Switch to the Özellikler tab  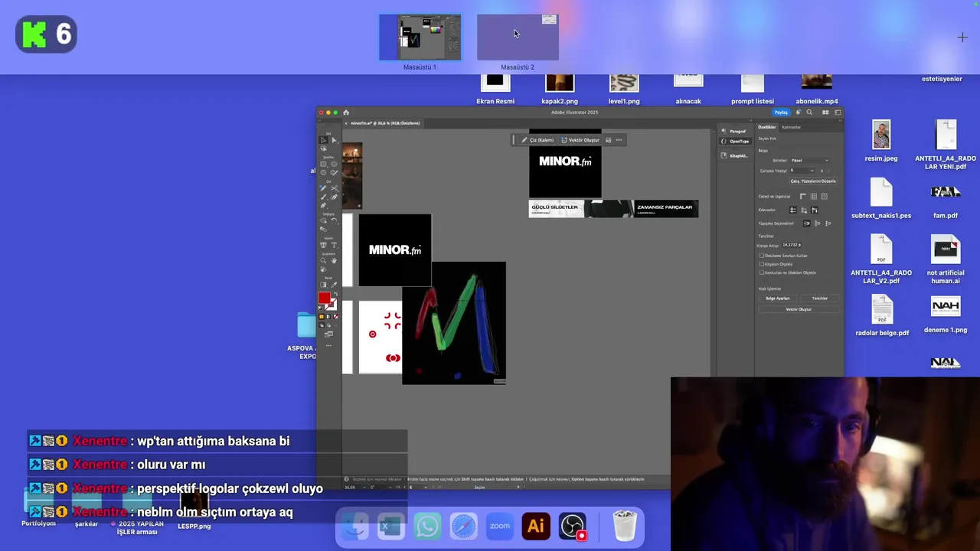click(x=767, y=127)
